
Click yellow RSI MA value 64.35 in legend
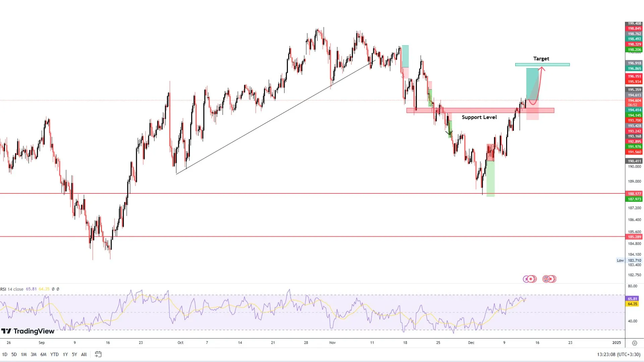[x=44, y=289]
